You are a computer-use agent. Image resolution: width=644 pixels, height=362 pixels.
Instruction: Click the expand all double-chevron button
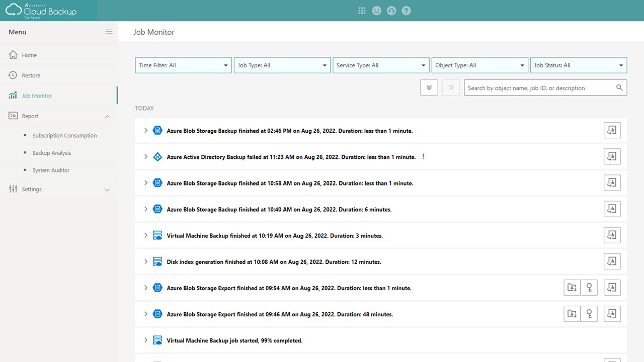point(429,87)
